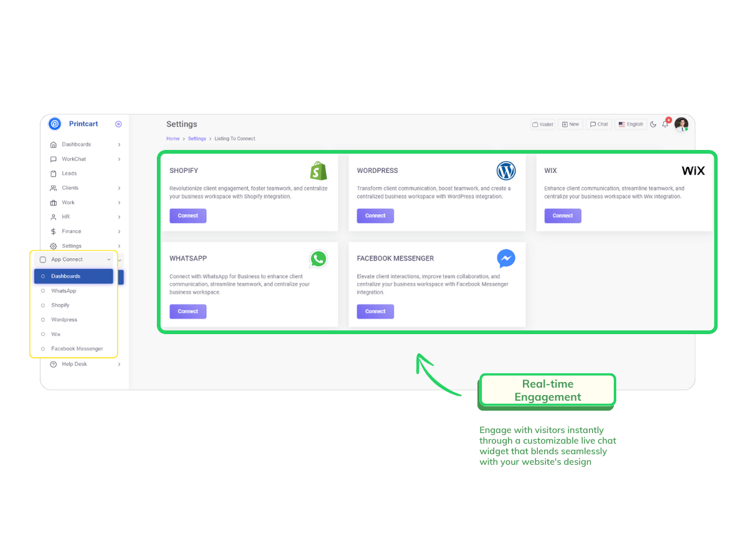Click the Work briefcase icon
747x560 pixels.
(54, 203)
